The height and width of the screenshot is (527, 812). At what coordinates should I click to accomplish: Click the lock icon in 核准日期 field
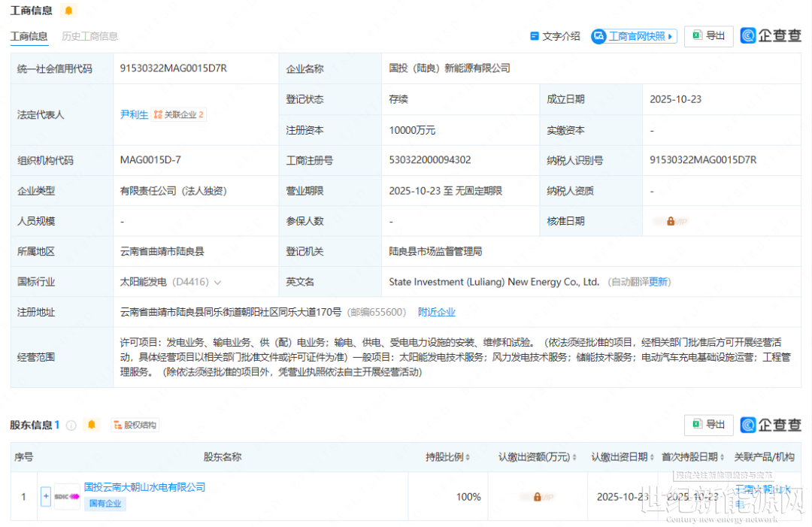[x=671, y=222]
